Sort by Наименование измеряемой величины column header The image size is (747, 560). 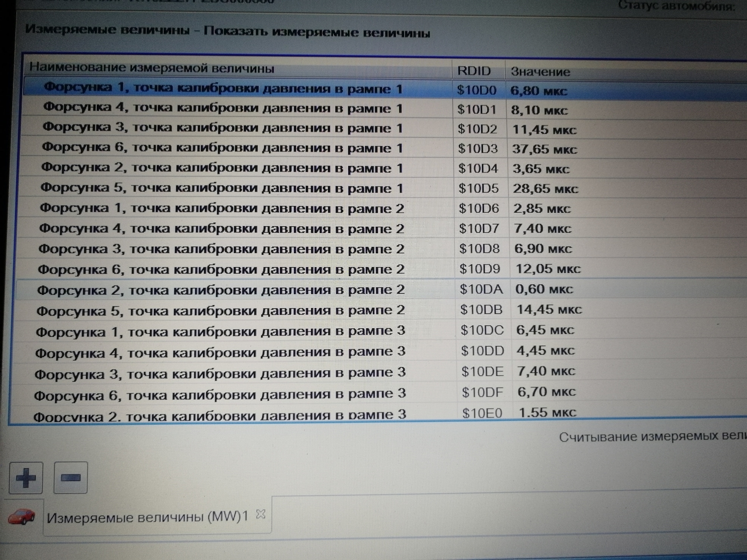(x=152, y=68)
